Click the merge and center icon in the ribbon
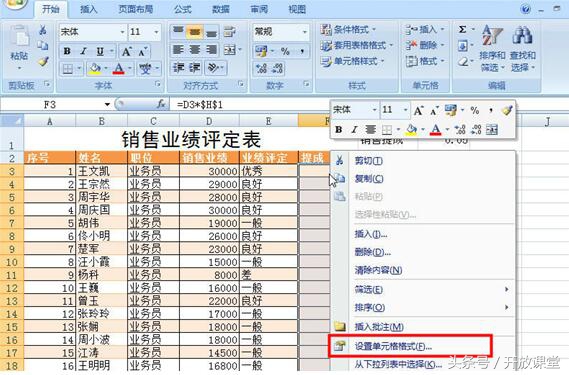Viewport: 569px width, 375px height. (230, 49)
